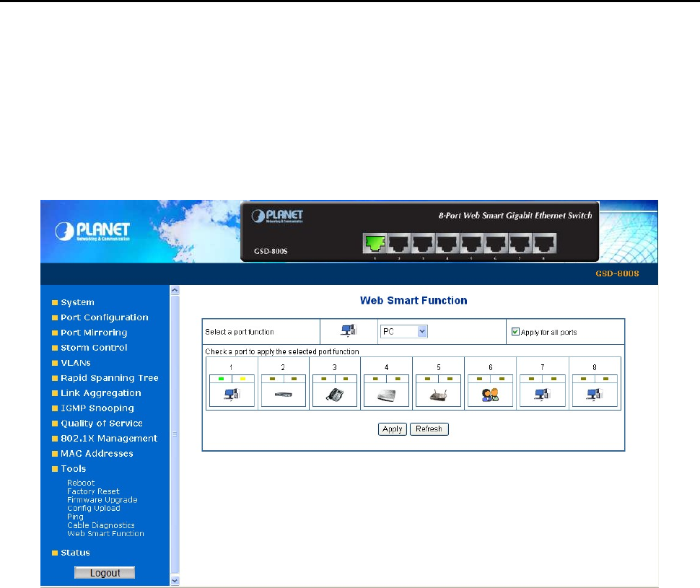Click the PC icon under port 7

click(x=543, y=395)
